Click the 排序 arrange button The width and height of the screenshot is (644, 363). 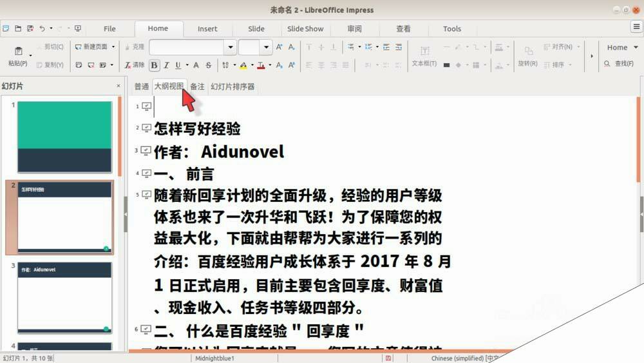pos(554,65)
